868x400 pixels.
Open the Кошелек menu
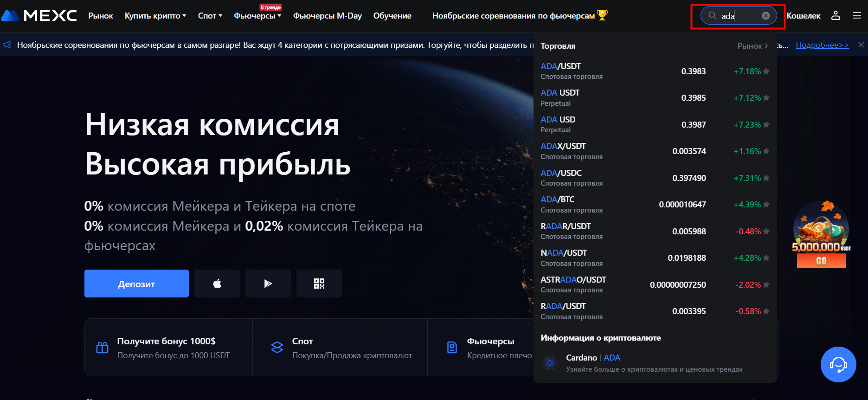804,16
